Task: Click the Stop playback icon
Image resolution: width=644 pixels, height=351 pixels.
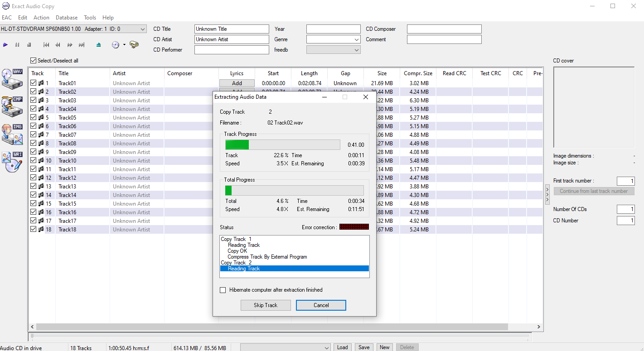Action: tap(29, 45)
